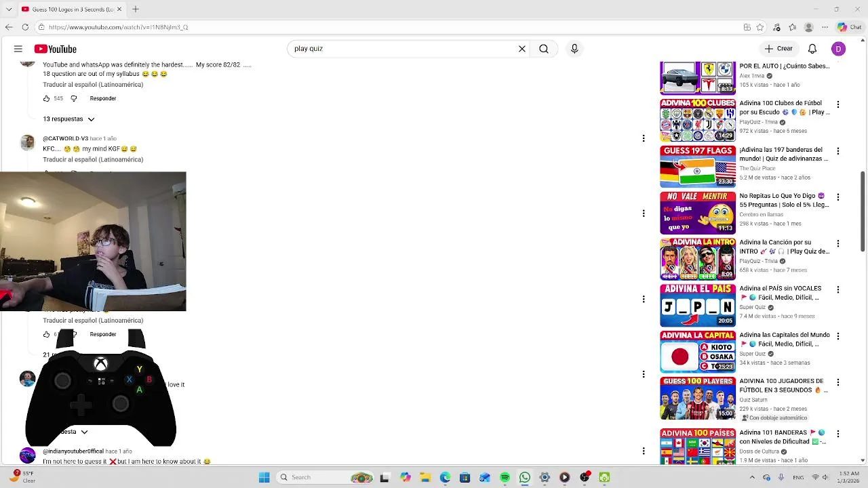Viewport: 868px width, 488px height.
Task: Open Edge favorites list icon
Action: pyautogui.click(x=793, y=27)
